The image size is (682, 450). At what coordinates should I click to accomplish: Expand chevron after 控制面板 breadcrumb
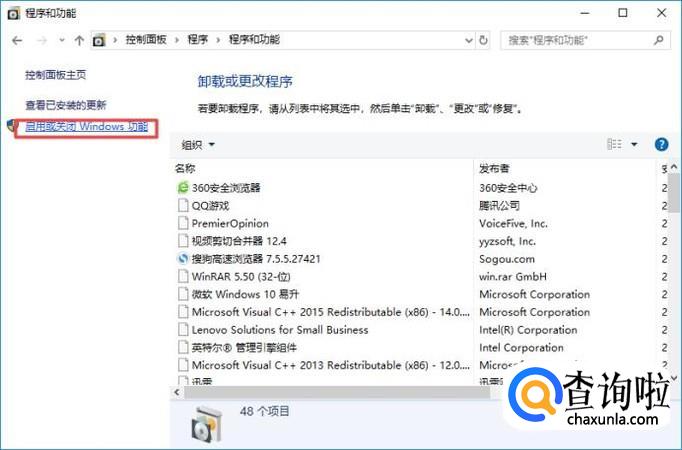pyautogui.click(x=177, y=40)
